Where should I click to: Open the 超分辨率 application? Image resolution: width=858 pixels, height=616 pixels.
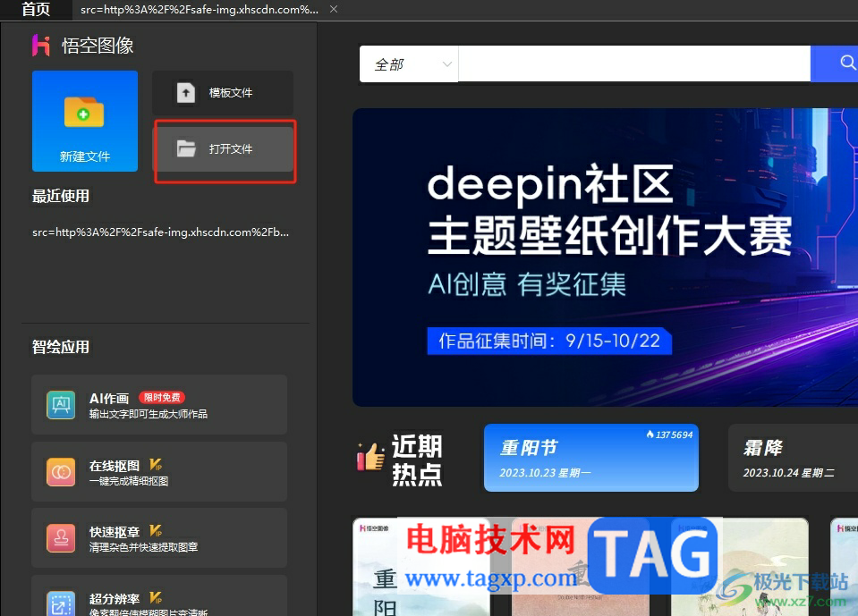[x=159, y=595]
